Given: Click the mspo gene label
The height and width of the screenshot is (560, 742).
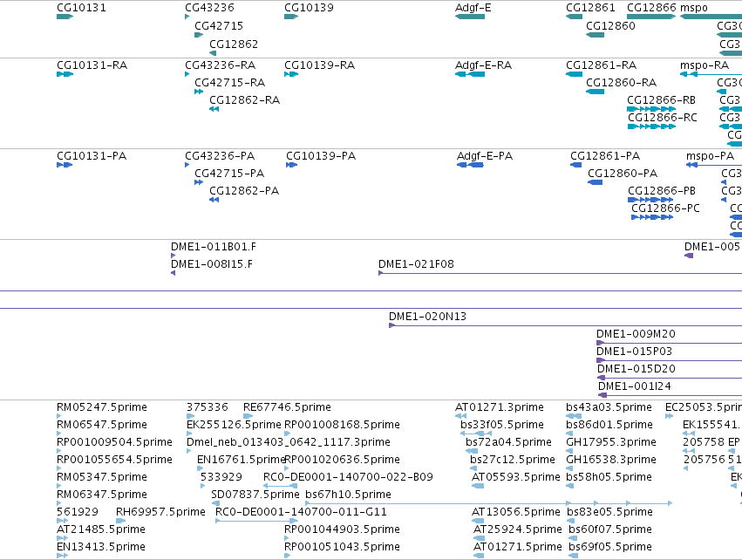Looking at the screenshot, I should [694, 8].
